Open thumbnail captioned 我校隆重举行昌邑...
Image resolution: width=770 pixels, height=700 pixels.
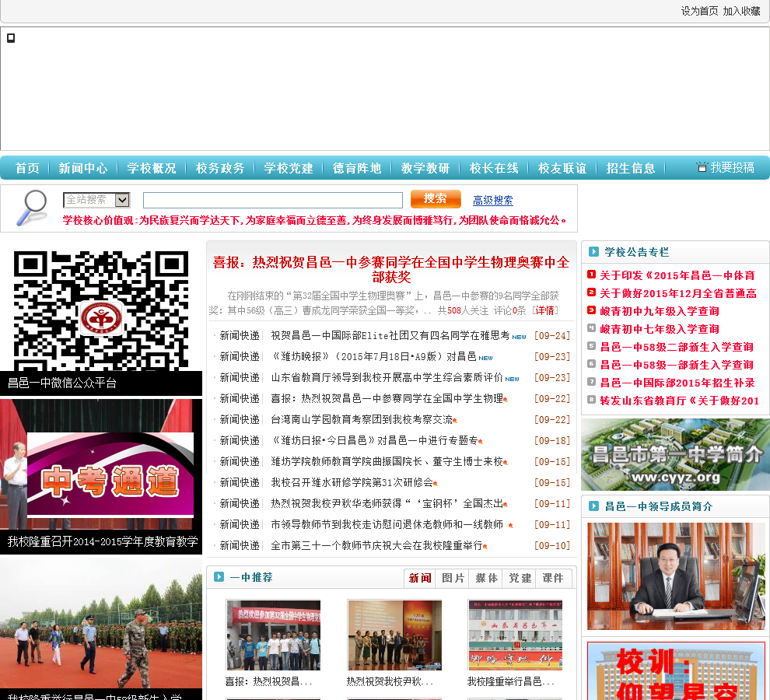[x=516, y=635]
